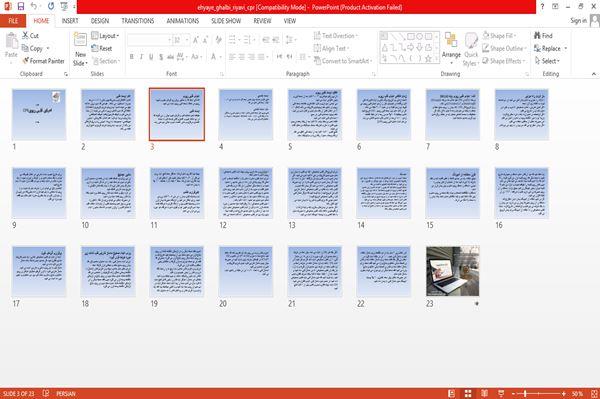Click the Save icon in quick access toolbar
Screen dimensions: 600x399
pos(21,7)
